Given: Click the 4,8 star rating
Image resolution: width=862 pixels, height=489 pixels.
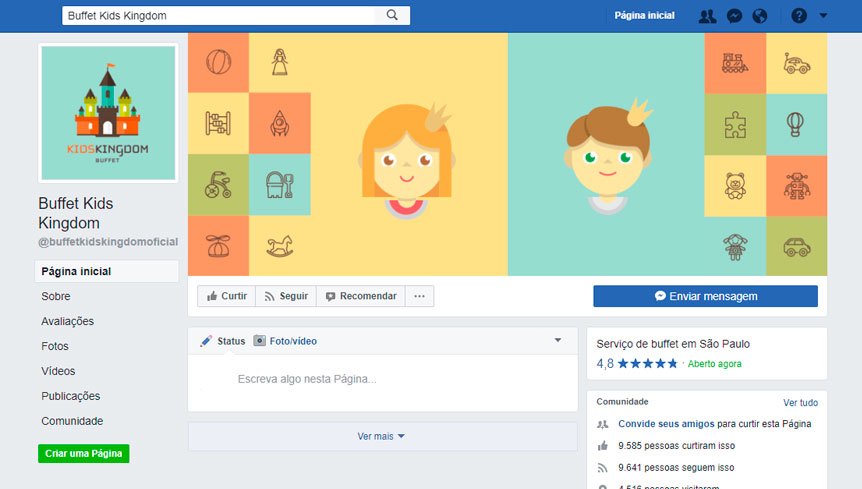Looking at the screenshot, I should tap(637, 363).
